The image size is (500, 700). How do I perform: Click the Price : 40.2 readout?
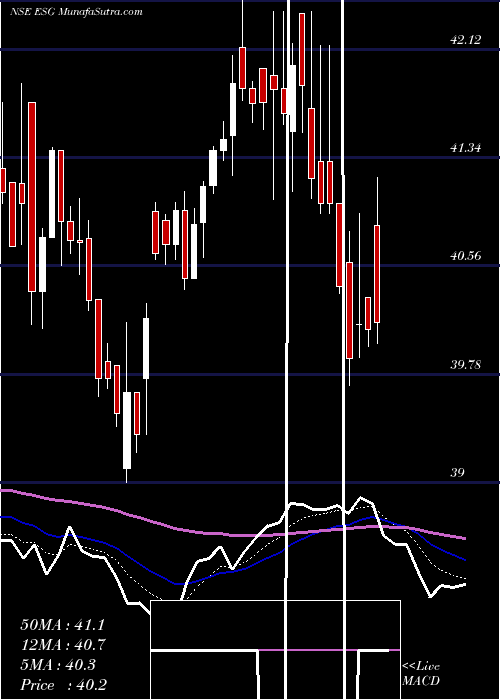pos(63,685)
